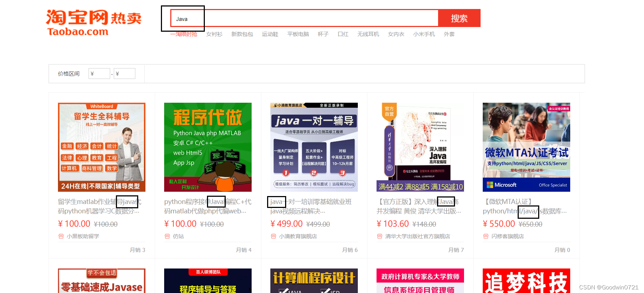The image size is (644, 293).
Task: Click the maximum price input field
Action: coord(125,74)
